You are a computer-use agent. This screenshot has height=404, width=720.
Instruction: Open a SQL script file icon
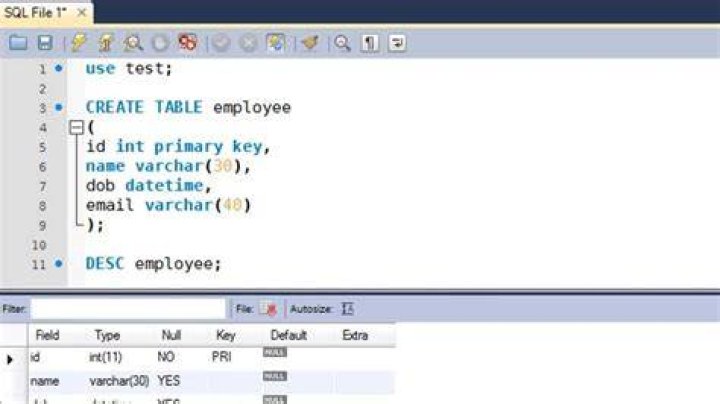coord(18,43)
